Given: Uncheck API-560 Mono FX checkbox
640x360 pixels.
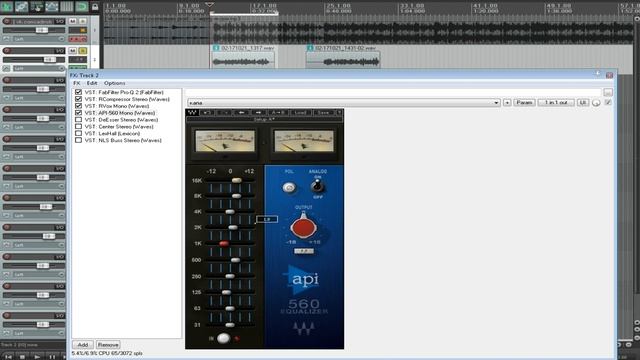Looking at the screenshot, I should coord(78,113).
